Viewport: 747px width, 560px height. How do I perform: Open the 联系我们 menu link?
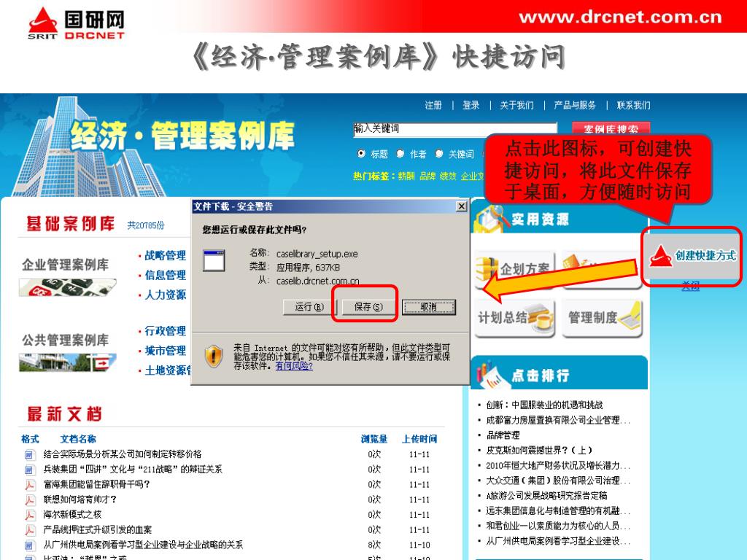pos(633,105)
